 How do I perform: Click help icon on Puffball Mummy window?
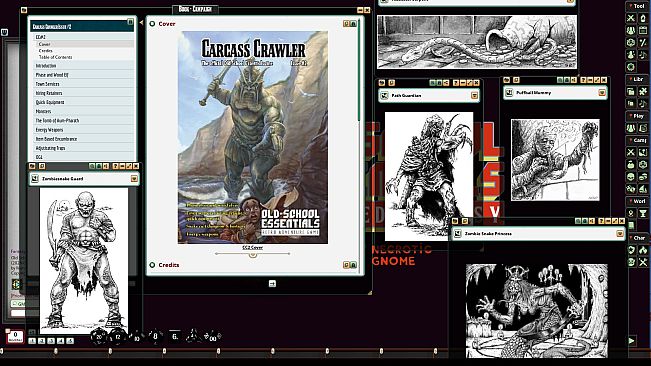(583, 80)
